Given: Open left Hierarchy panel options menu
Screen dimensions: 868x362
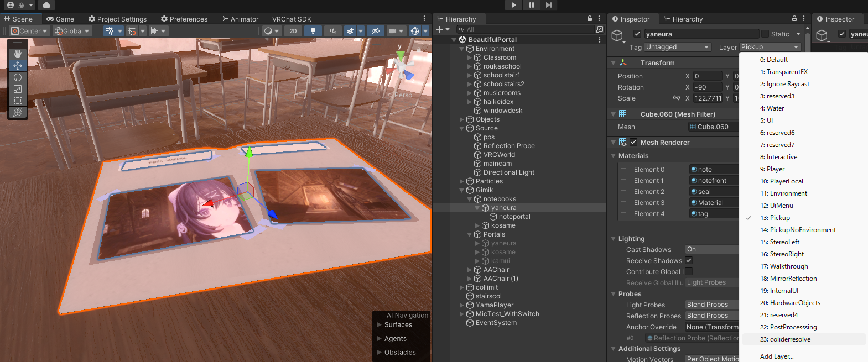Looking at the screenshot, I should click(599, 18).
